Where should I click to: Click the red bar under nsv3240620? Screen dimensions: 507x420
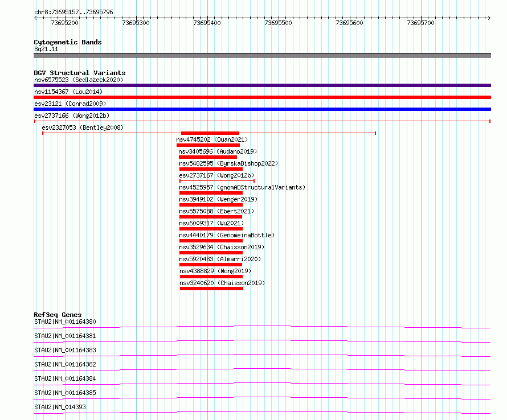pos(211,289)
